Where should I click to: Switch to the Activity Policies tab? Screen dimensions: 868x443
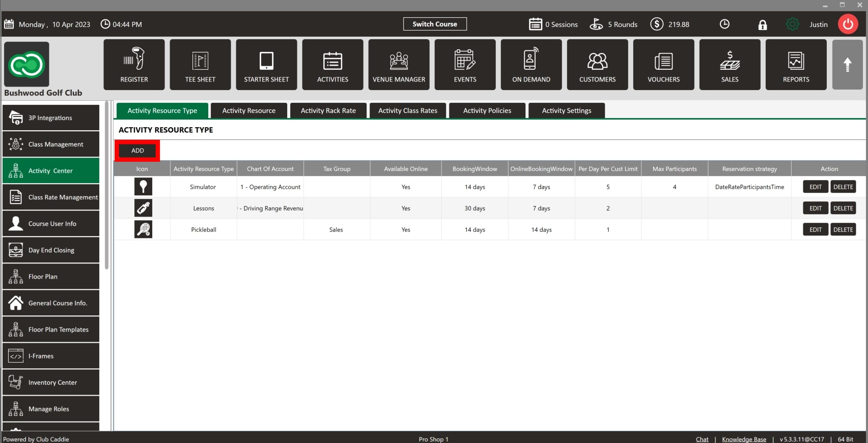pyautogui.click(x=487, y=110)
